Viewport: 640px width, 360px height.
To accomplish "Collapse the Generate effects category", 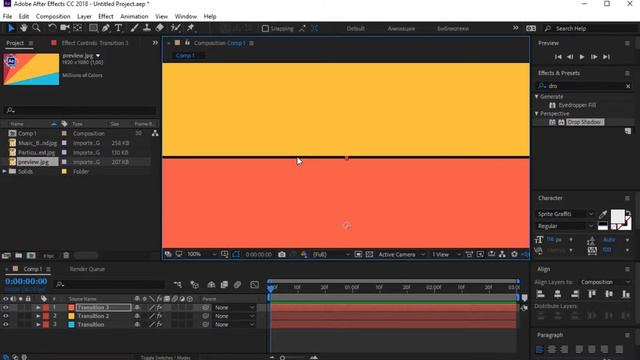I will [x=537, y=97].
